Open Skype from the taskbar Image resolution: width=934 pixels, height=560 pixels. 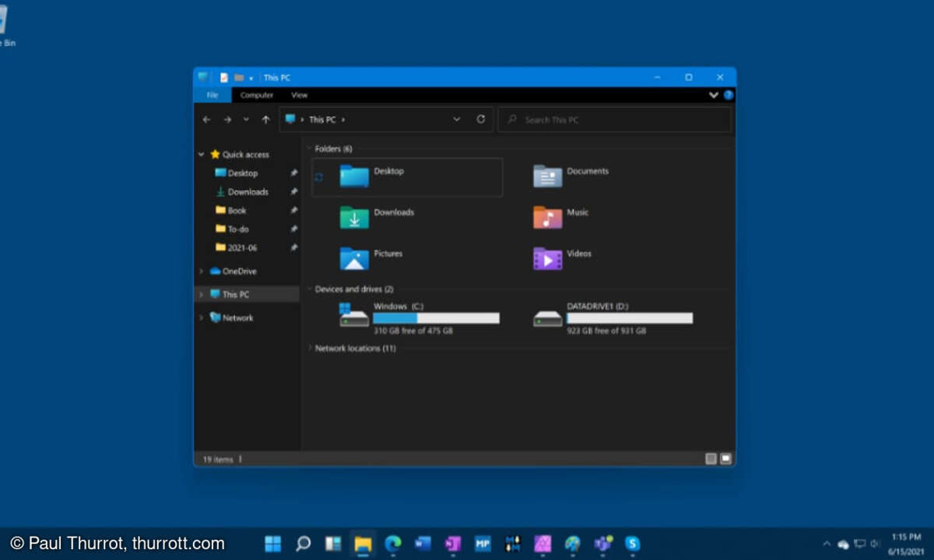click(633, 544)
